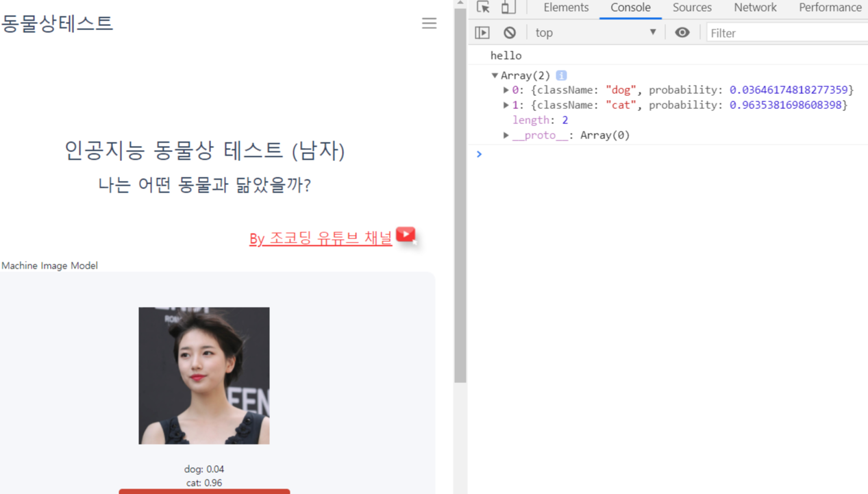Click the webpage vertical scrollbar thumb
The height and width of the screenshot is (494, 868).
(x=460, y=195)
